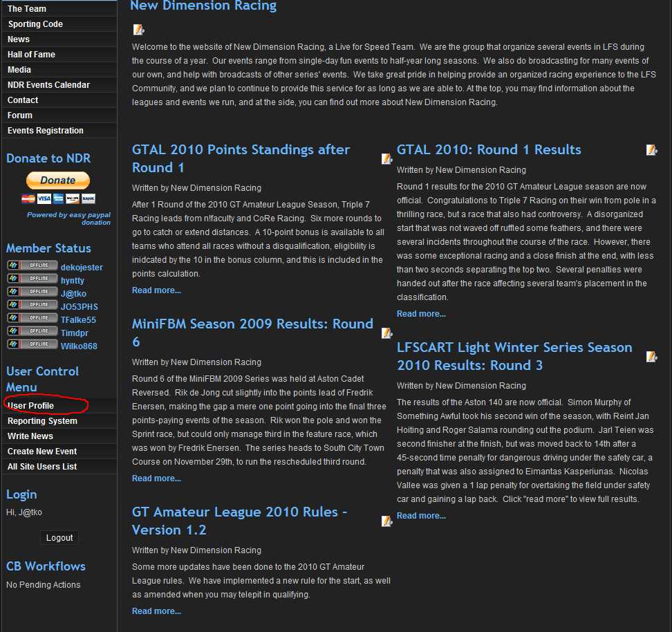Read more of MiniFBM Round 6 article
672x632 pixels.
point(156,478)
